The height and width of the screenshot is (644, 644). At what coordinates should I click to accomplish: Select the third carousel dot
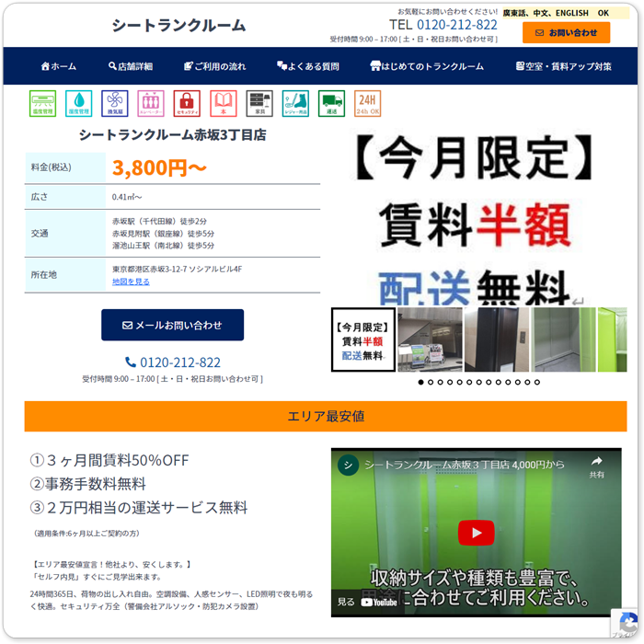[440, 383]
